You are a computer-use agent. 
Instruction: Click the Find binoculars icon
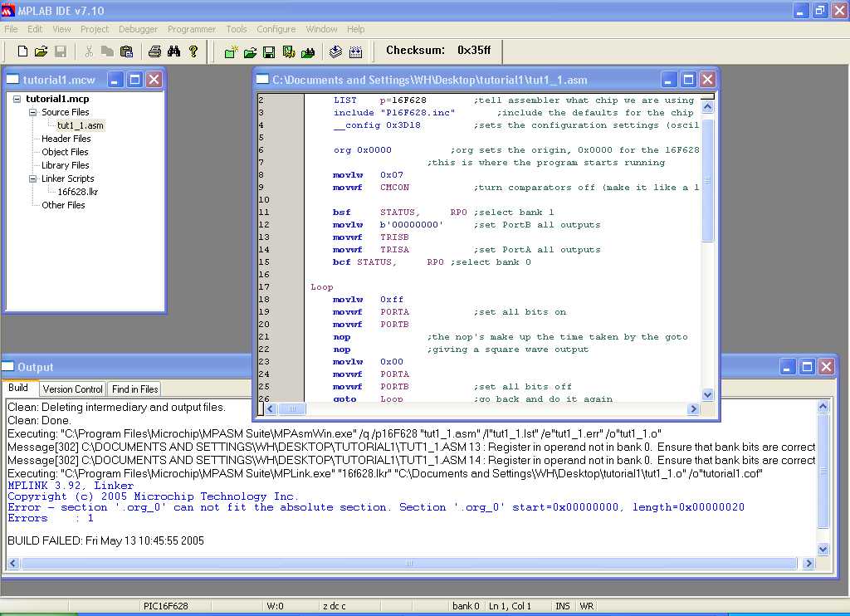click(173, 51)
